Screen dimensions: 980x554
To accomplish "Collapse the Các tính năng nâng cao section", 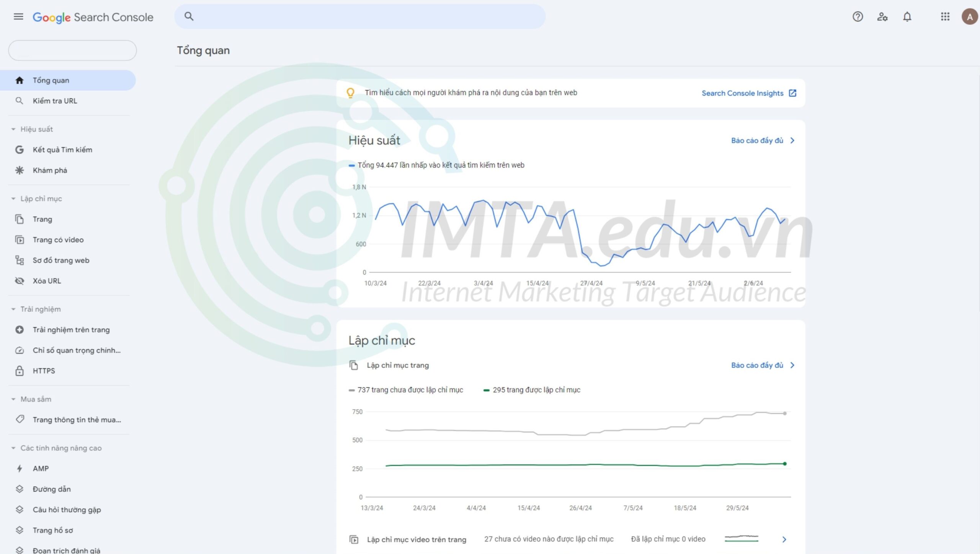I will click(x=13, y=448).
